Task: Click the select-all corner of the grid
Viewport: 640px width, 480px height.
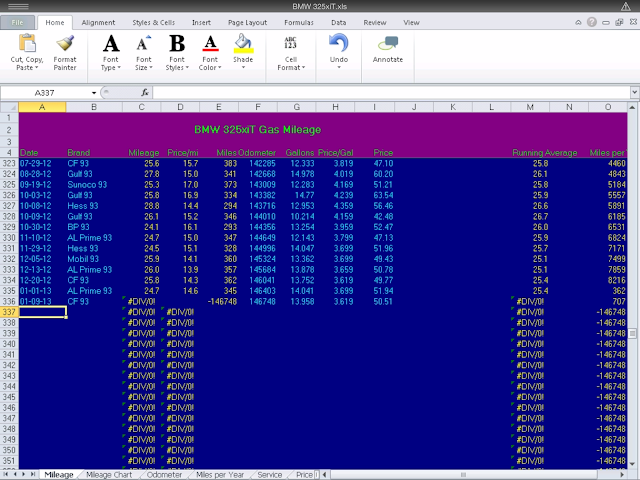Action: point(9,107)
